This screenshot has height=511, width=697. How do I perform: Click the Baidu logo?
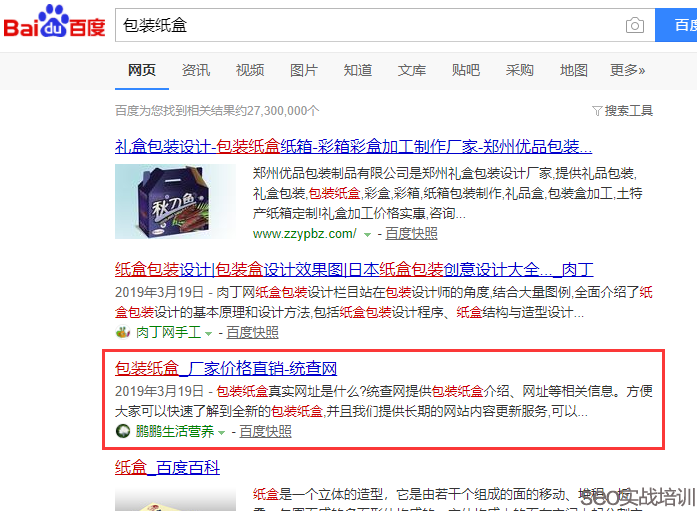point(54,24)
